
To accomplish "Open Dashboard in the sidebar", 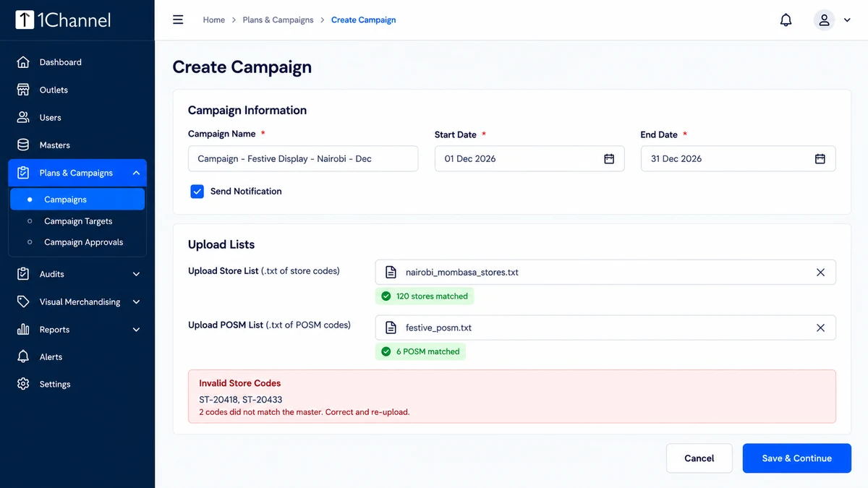I will coord(77,62).
